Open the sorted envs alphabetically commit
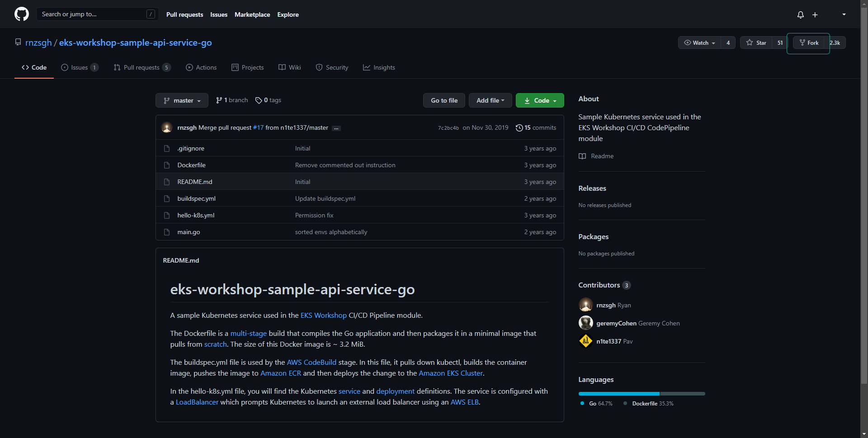The width and height of the screenshot is (868, 438). 331,232
